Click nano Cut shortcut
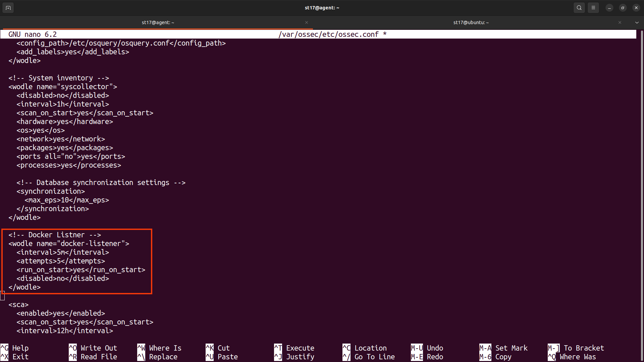Image resolution: width=644 pixels, height=362 pixels. pyautogui.click(x=218, y=348)
